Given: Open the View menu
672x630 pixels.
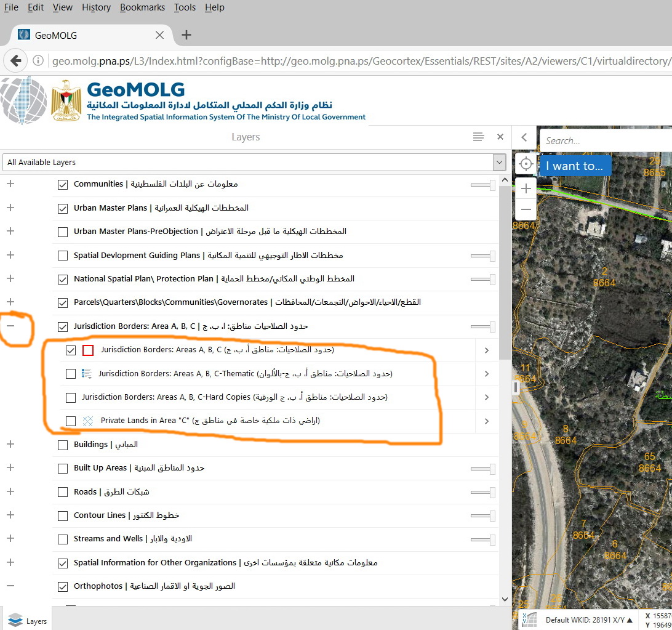Looking at the screenshot, I should click(x=63, y=7).
